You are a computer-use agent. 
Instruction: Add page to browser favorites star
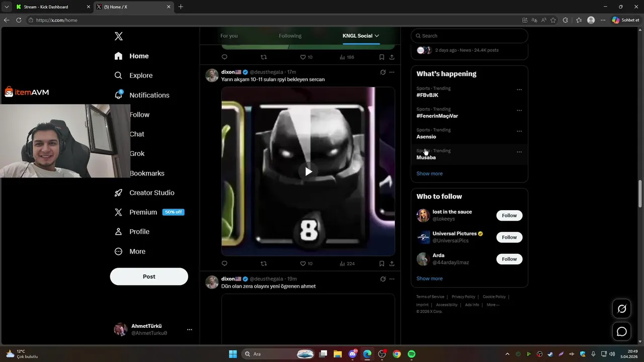[553, 20]
